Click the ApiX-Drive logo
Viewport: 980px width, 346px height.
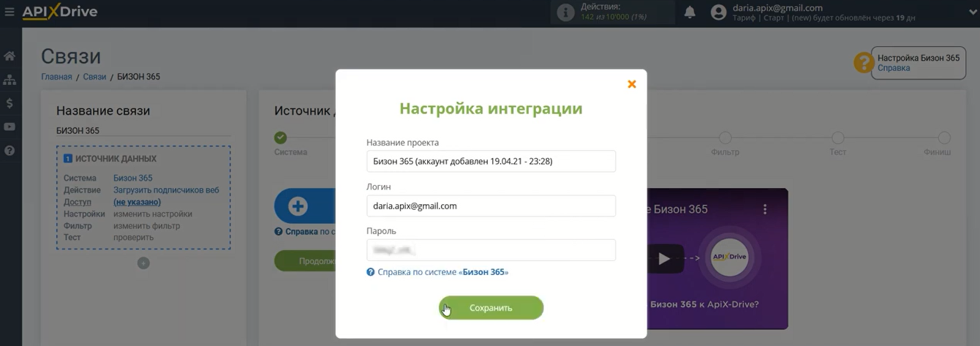tap(60, 12)
